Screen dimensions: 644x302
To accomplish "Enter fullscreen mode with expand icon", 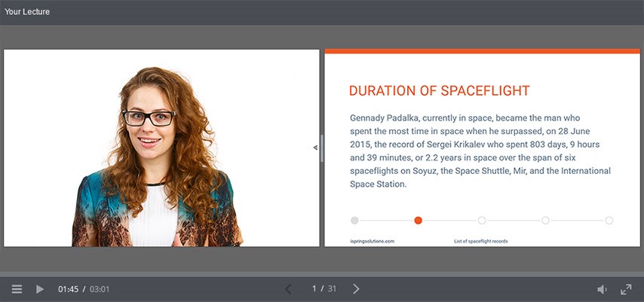I will point(626,289).
